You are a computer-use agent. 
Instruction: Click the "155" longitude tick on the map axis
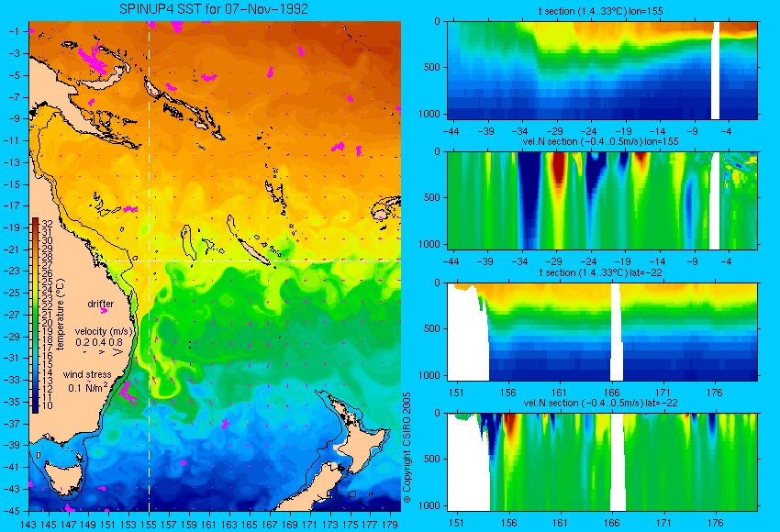pyautogui.click(x=149, y=524)
